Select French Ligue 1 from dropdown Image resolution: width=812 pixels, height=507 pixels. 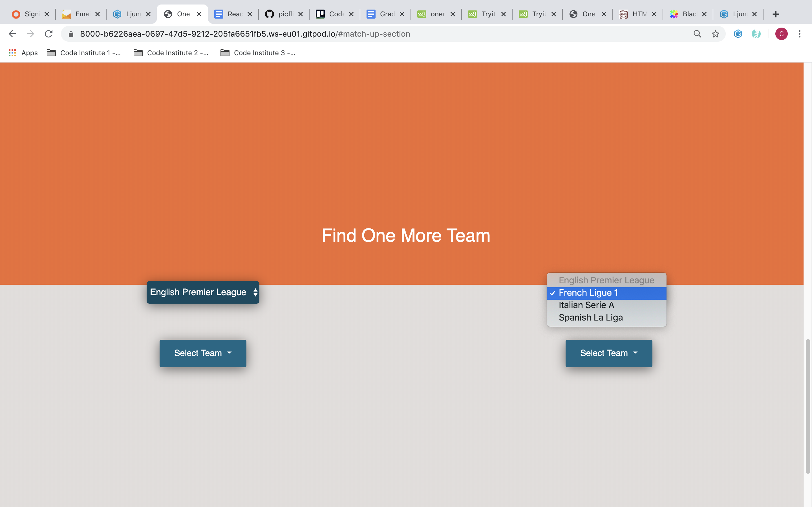pyautogui.click(x=606, y=293)
